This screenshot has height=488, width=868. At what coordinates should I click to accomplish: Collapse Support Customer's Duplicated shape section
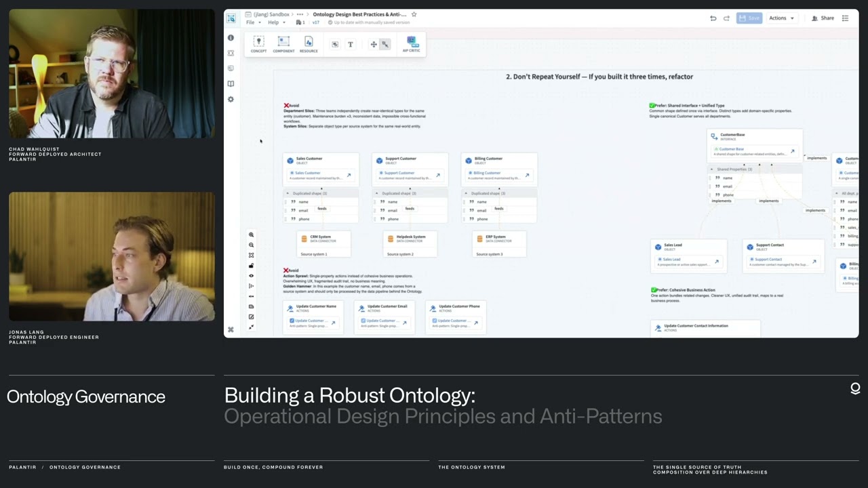376,194
